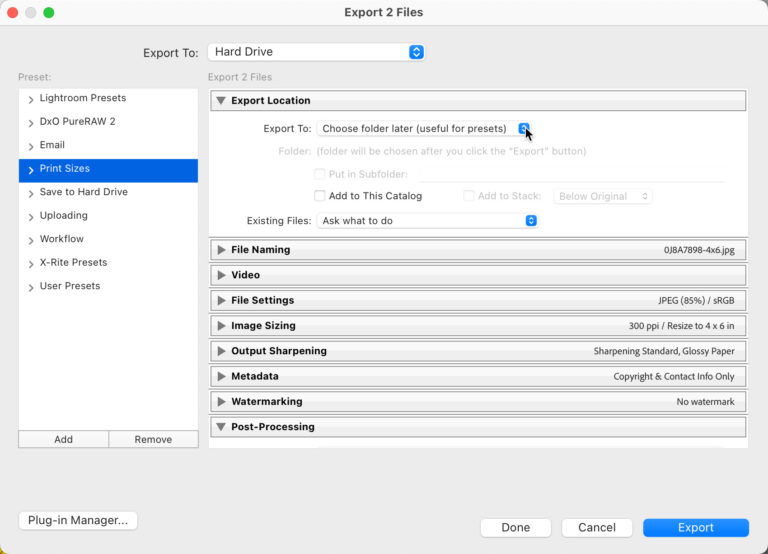Expand the Image Sizing section triangle

click(221, 326)
